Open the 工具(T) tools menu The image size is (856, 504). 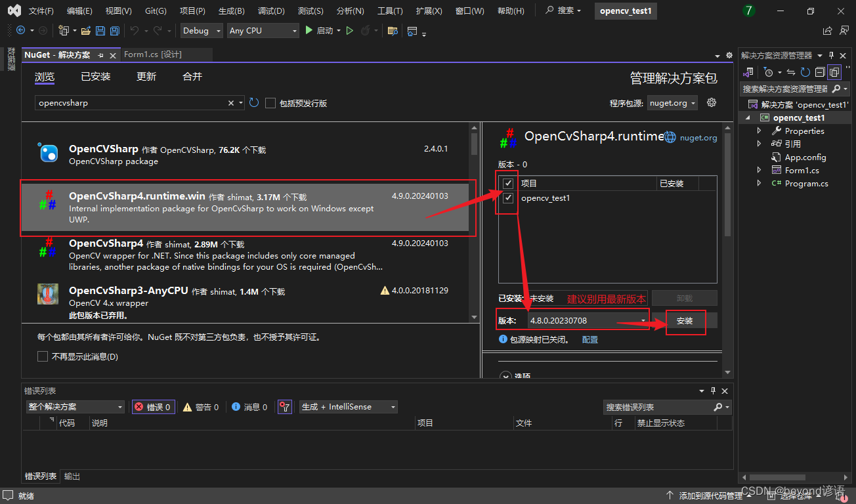tap(390, 11)
